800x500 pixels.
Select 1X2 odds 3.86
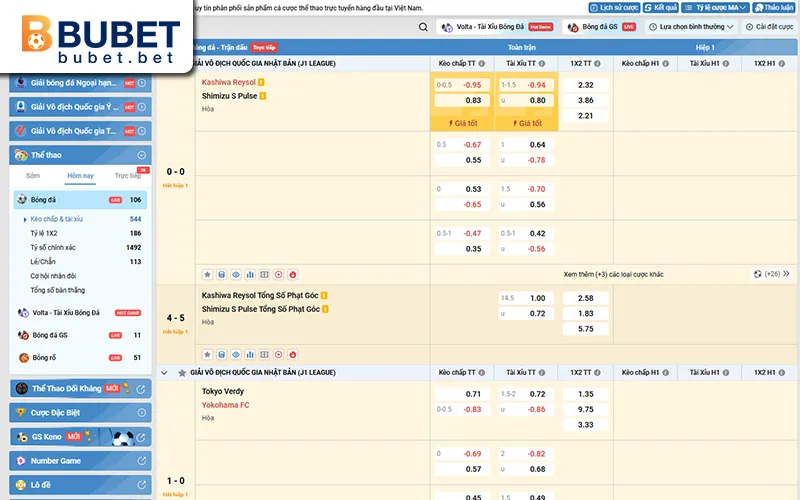pos(586,101)
